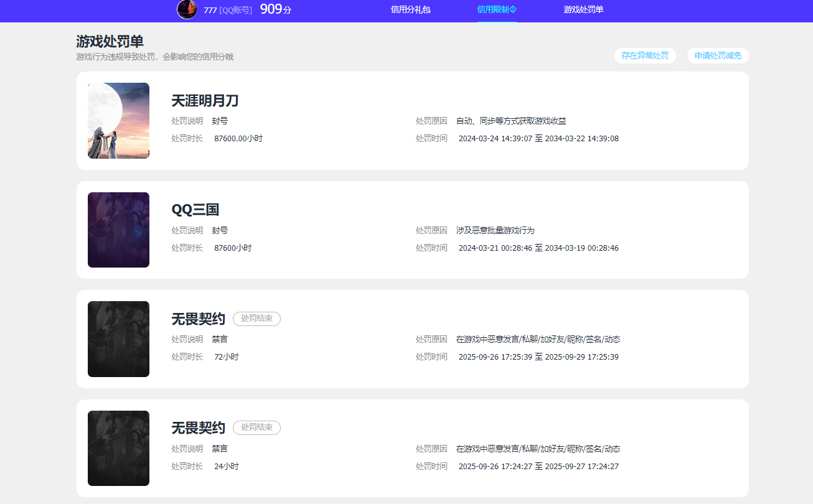813x504 pixels.
Task: Click the 存在异常处罚 button
Action: tap(645, 55)
